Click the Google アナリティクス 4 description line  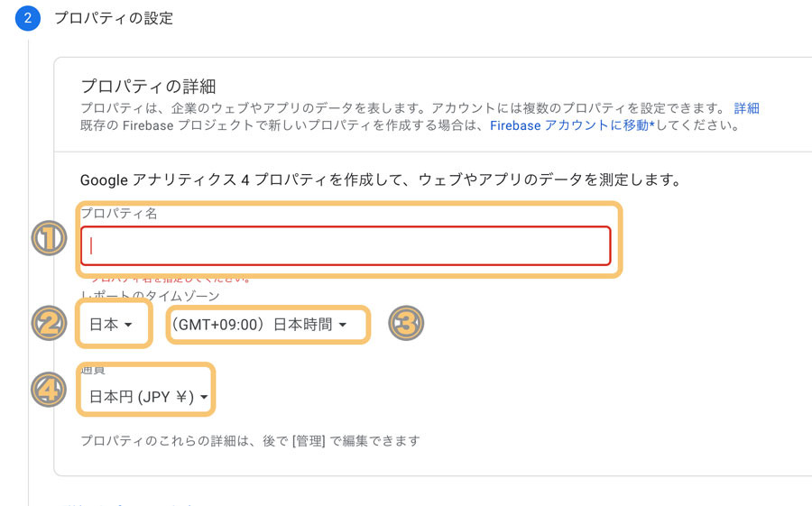pyautogui.click(x=380, y=179)
